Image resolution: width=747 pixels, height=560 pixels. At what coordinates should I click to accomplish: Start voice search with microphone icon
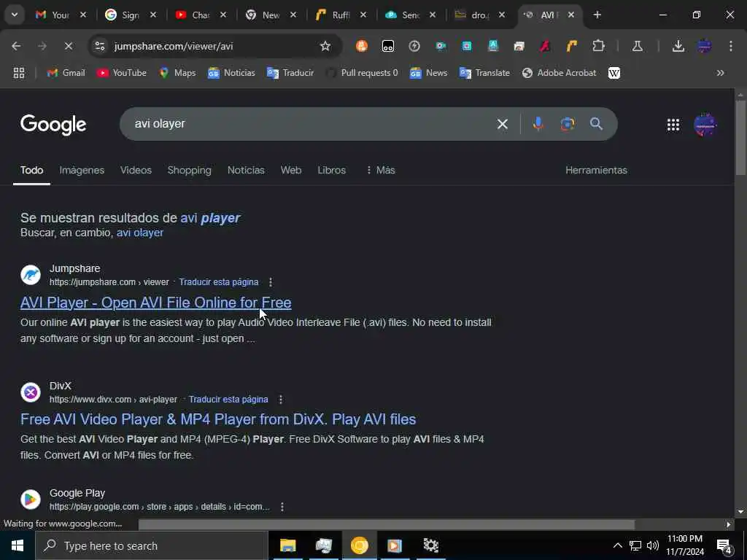[x=538, y=124]
